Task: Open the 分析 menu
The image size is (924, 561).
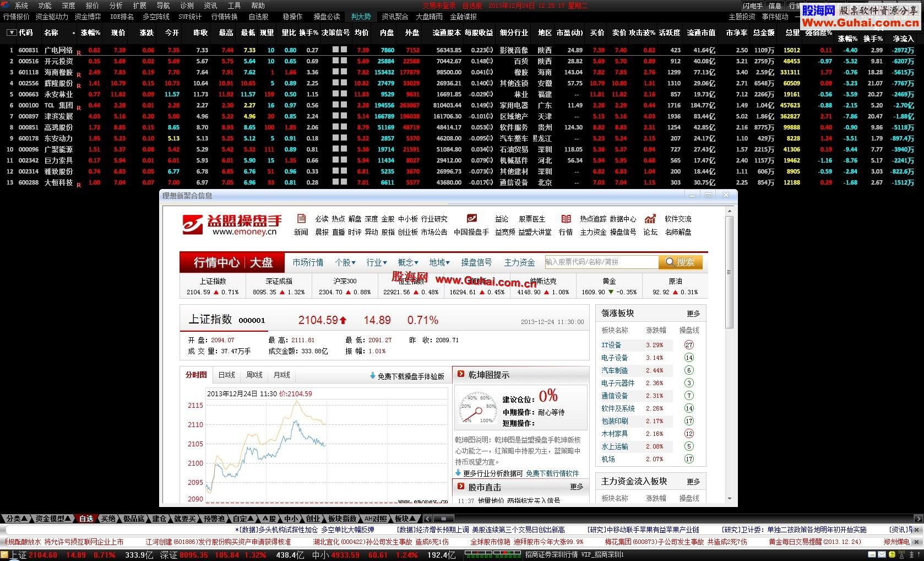Action: click(x=116, y=6)
